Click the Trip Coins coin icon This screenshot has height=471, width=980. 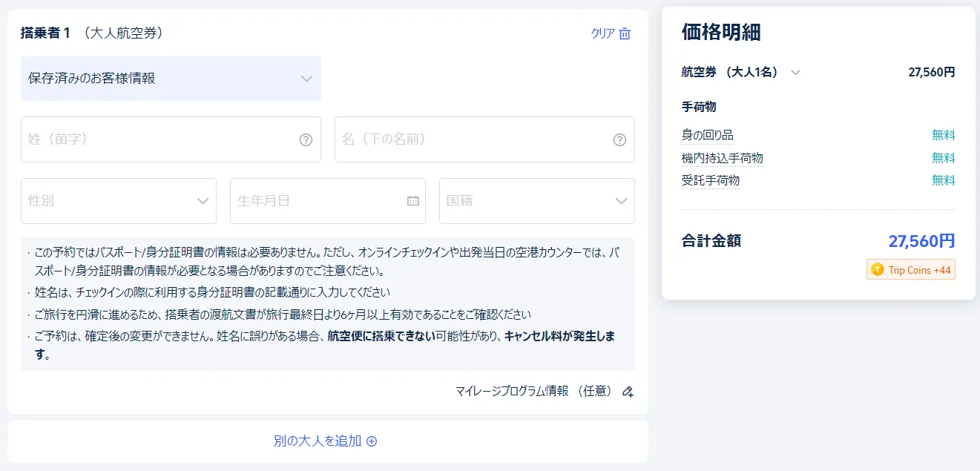(x=878, y=270)
